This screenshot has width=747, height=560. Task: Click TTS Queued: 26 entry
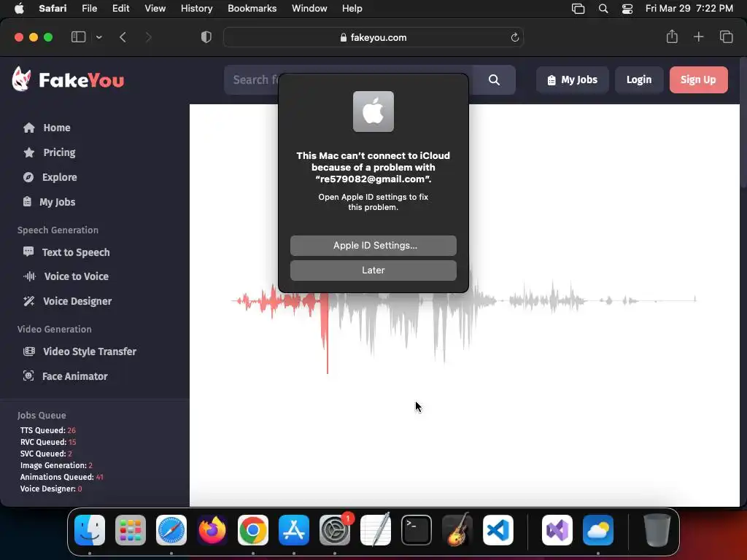point(48,430)
